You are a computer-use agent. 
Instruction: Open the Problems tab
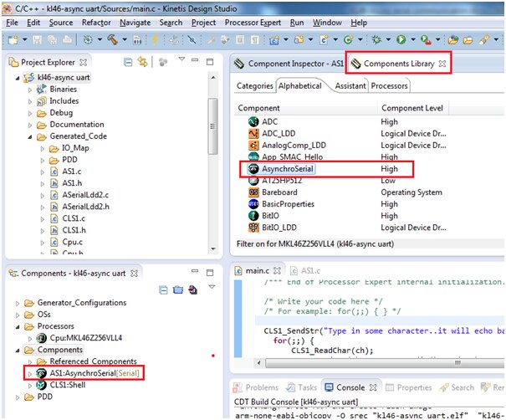tap(256, 387)
